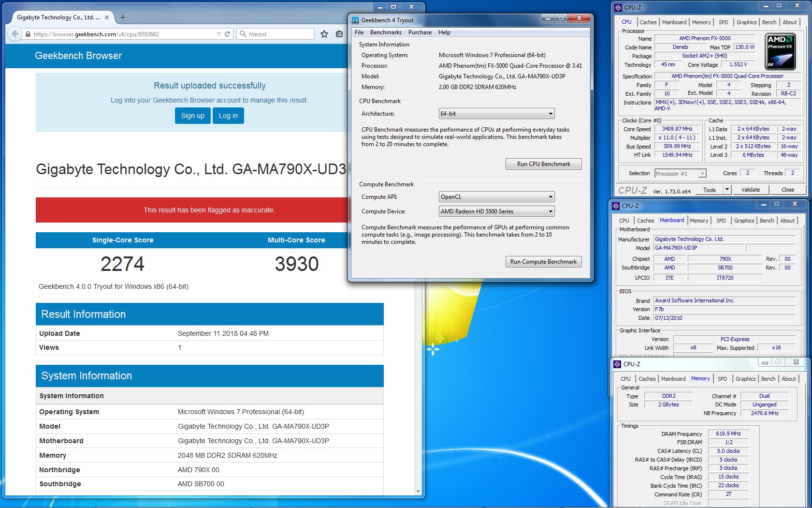Switch to SPD tab in top CPU-Z window
812x508 pixels.
[724, 22]
